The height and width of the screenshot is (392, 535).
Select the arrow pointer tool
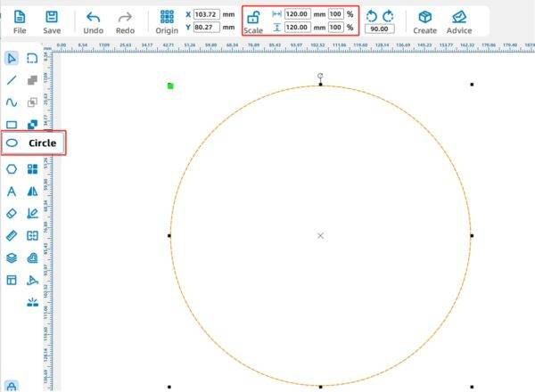[12, 58]
